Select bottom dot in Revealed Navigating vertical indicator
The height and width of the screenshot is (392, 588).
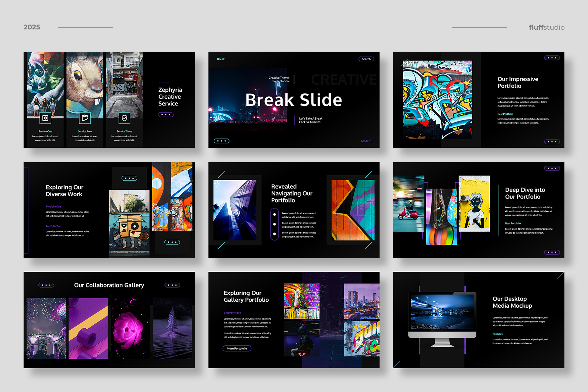tap(275, 234)
